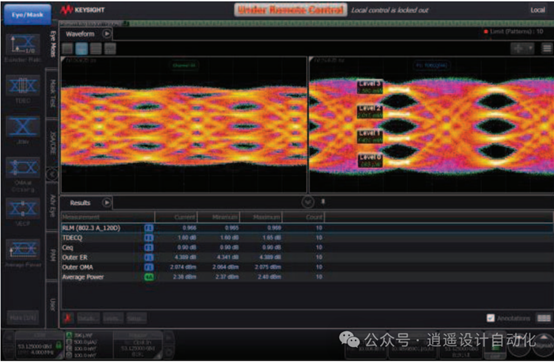Click the Details button below results
This screenshot has width=554, height=362.
pyautogui.click(x=88, y=318)
